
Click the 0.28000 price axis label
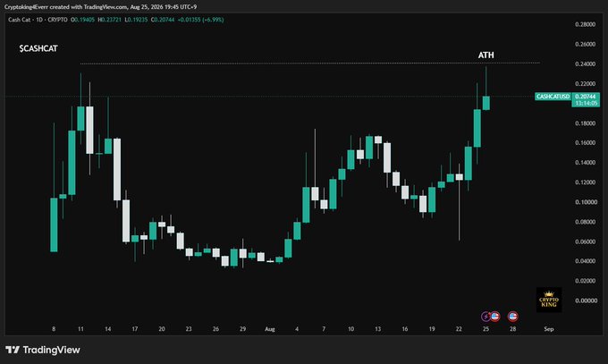pos(585,24)
